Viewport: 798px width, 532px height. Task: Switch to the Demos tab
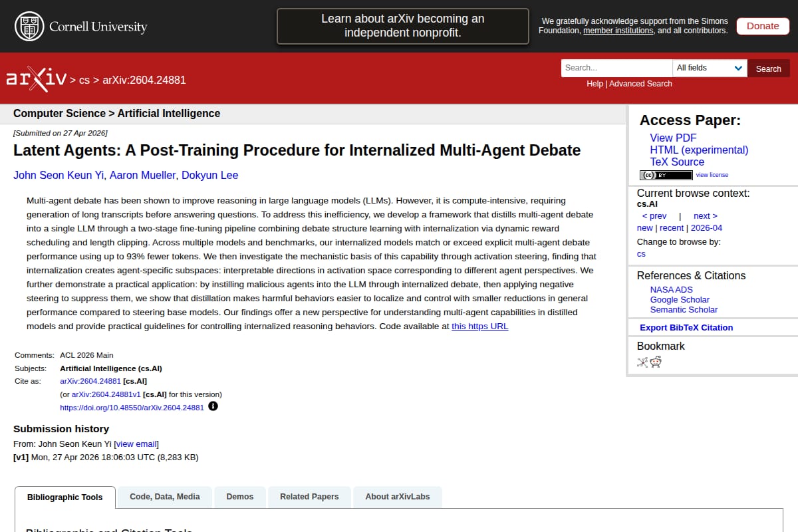pos(240,497)
